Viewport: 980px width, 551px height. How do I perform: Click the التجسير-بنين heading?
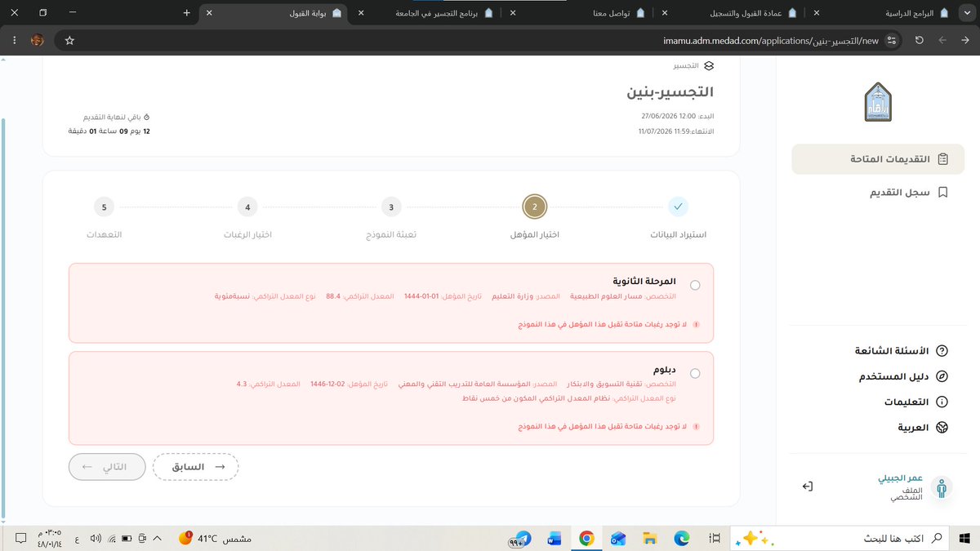click(670, 91)
